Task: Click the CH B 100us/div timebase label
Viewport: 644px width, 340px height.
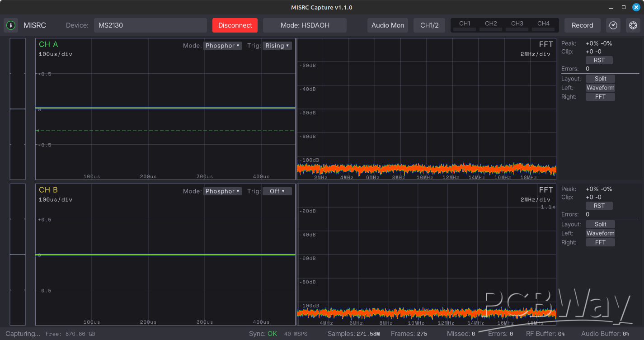Action: [56, 200]
